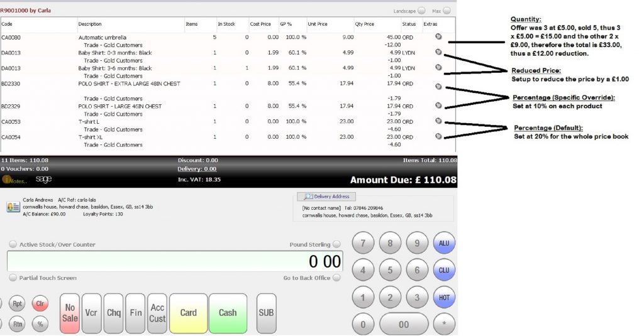
Task: Click extras icon for POLO SHIRT EXTRA LARGE
Action: pyautogui.click(x=438, y=87)
